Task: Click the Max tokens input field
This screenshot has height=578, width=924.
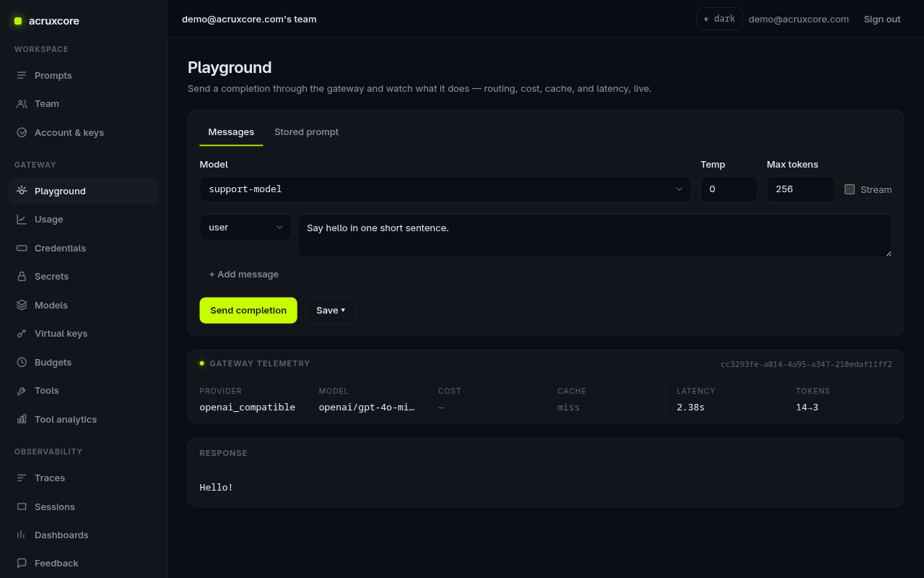Action: (x=801, y=189)
